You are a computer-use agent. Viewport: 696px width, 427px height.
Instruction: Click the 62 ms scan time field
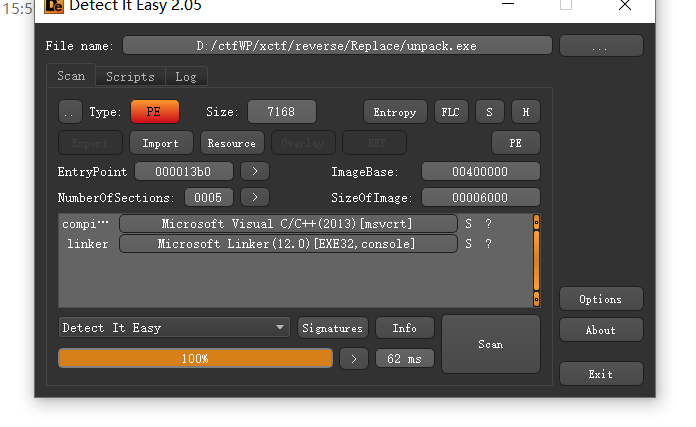(405, 359)
